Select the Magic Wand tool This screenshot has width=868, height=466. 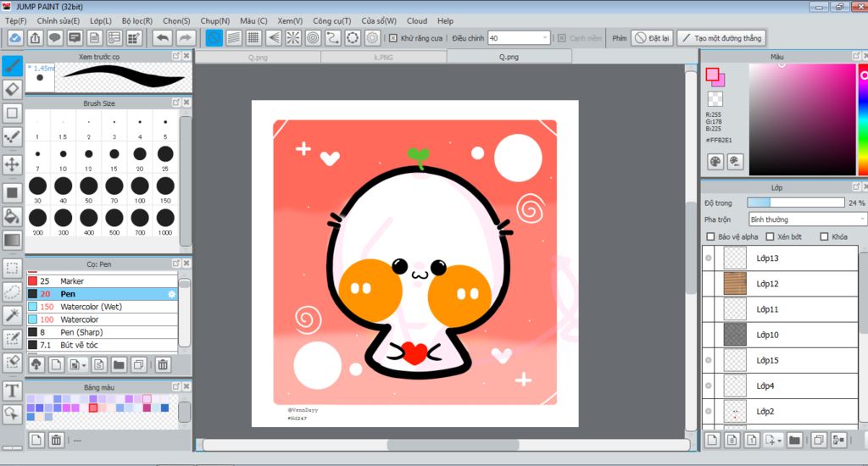tap(12, 315)
